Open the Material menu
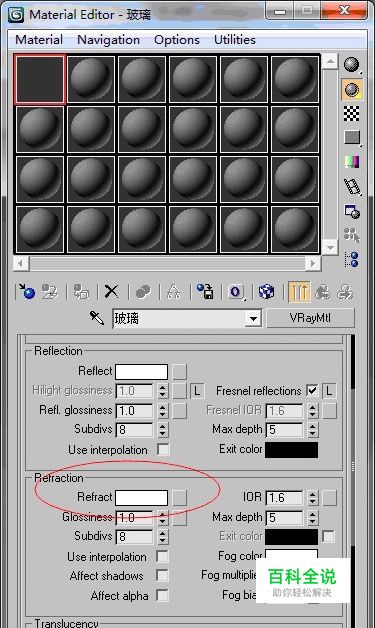The image size is (375, 628). pyautogui.click(x=39, y=40)
